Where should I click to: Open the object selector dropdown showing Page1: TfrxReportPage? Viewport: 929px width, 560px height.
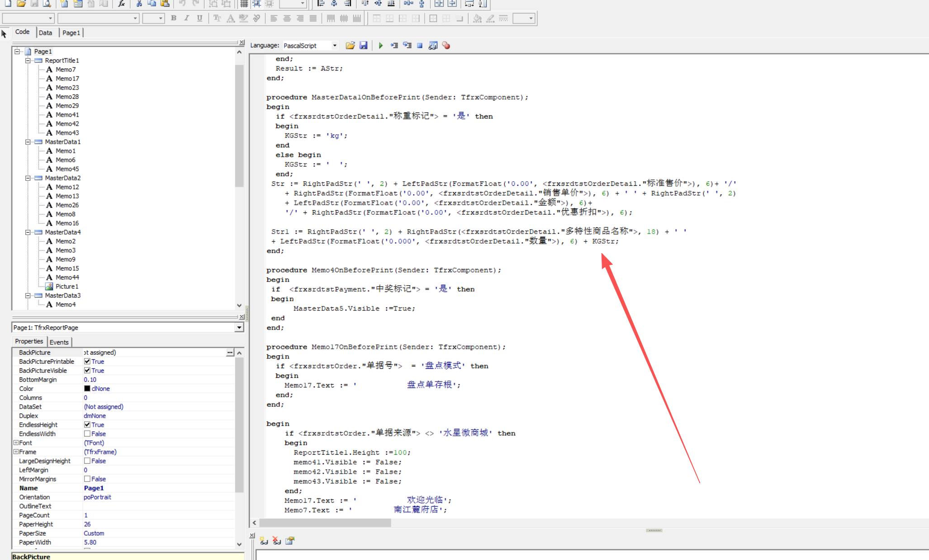pyautogui.click(x=239, y=328)
